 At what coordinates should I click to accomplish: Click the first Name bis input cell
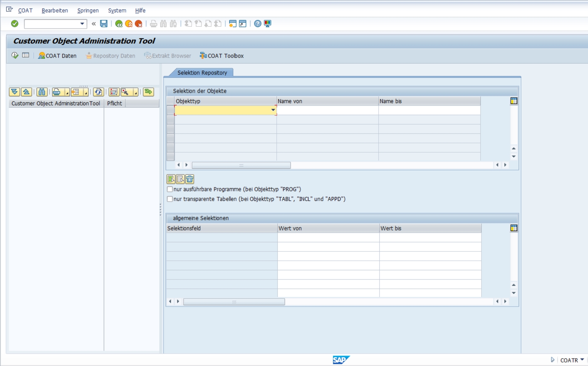(x=429, y=110)
